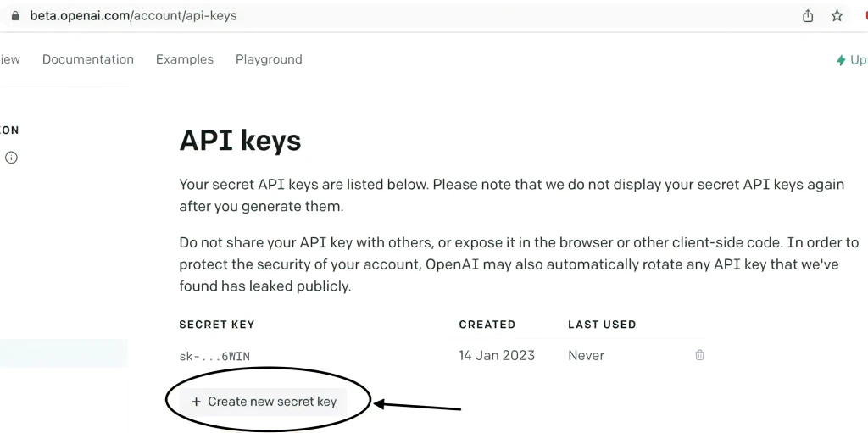Viewport: 868px width, 433px height.
Task: Go to the Playground tab
Action: click(269, 59)
